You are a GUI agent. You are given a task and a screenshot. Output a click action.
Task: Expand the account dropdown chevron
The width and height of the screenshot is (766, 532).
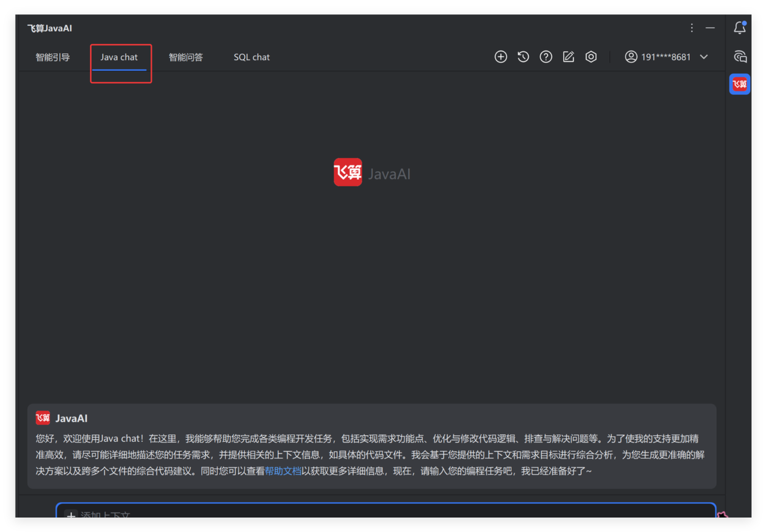click(x=704, y=57)
